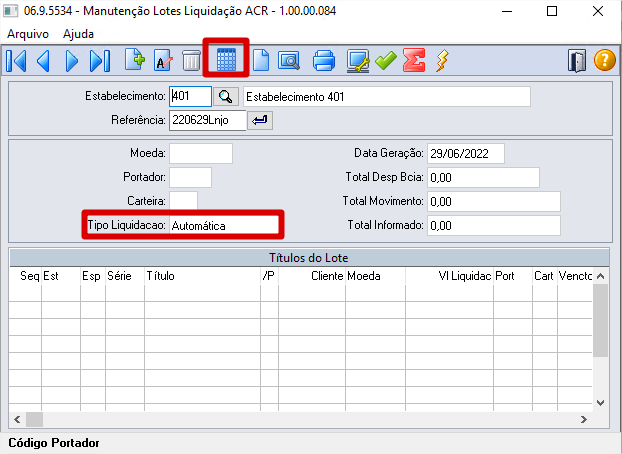This screenshot has width=622, height=454.
Task: Click the Moeda field
Action: 201,153
